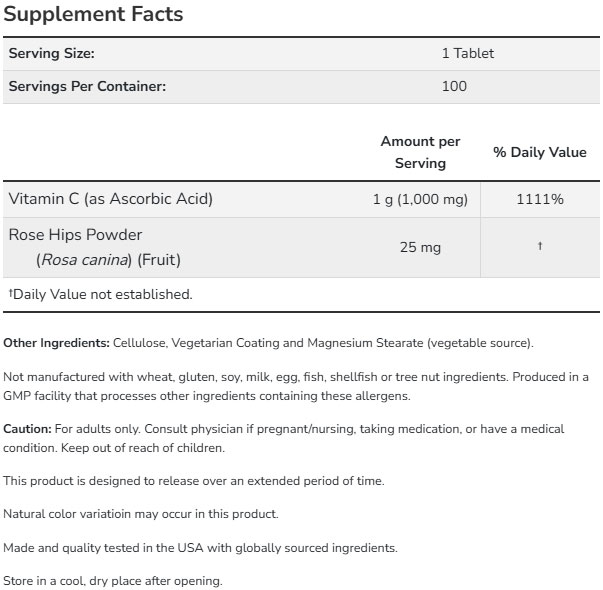Click the Caution bold label
Image resolution: width=603 pixels, height=590 pixels.
coord(29,429)
